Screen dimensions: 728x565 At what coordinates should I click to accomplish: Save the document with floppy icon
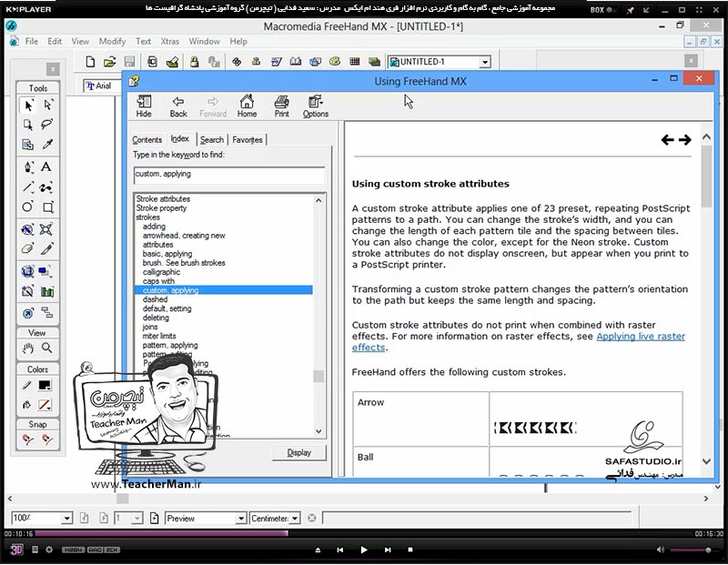point(129,62)
